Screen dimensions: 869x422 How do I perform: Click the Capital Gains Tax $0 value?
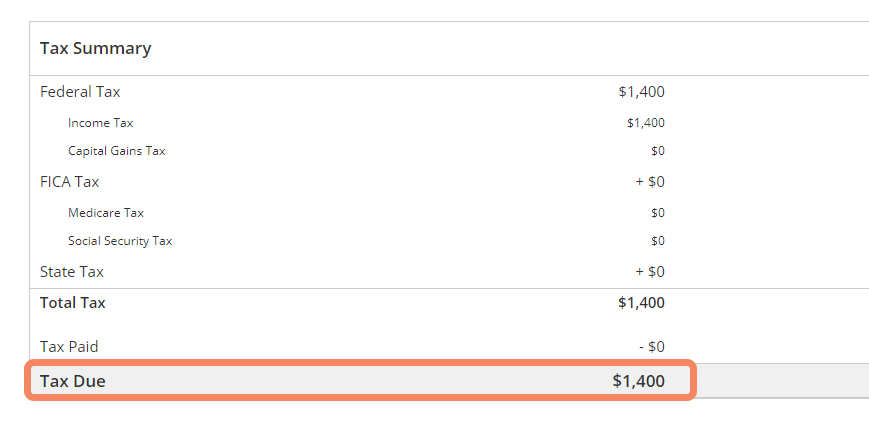[x=657, y=151]
